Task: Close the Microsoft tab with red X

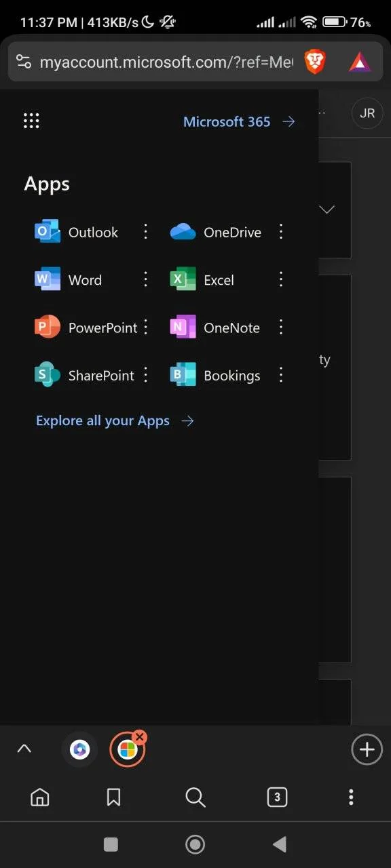Action: [140, 736]
